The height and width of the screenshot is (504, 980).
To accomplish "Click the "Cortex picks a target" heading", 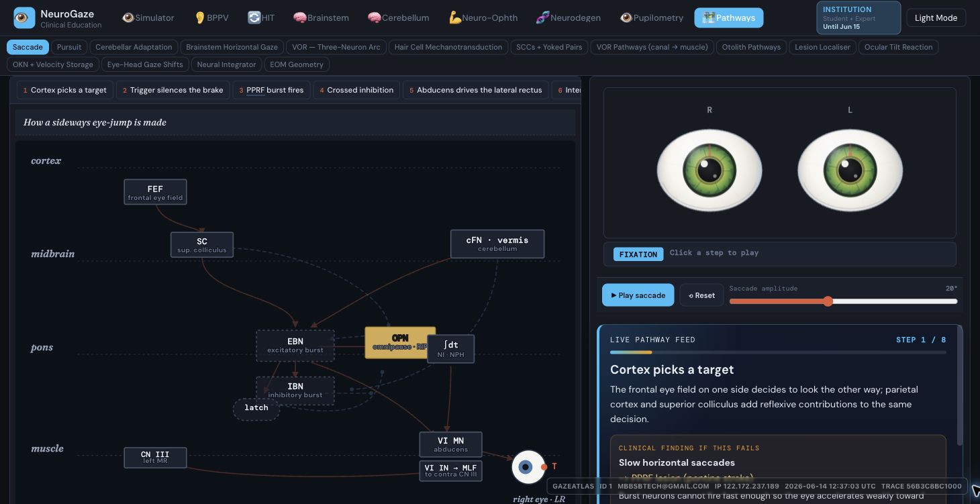I will [672, 370].
